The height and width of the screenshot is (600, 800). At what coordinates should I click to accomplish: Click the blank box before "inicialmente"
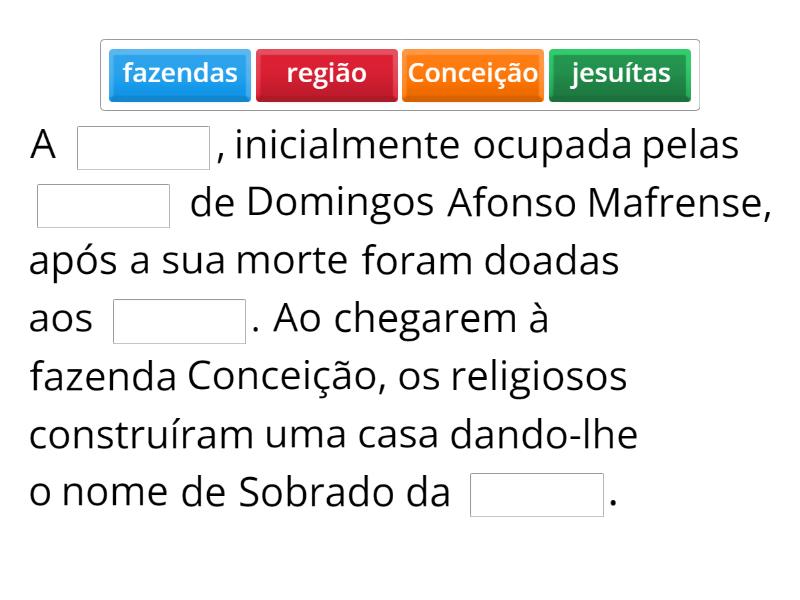tap(143, 148)
